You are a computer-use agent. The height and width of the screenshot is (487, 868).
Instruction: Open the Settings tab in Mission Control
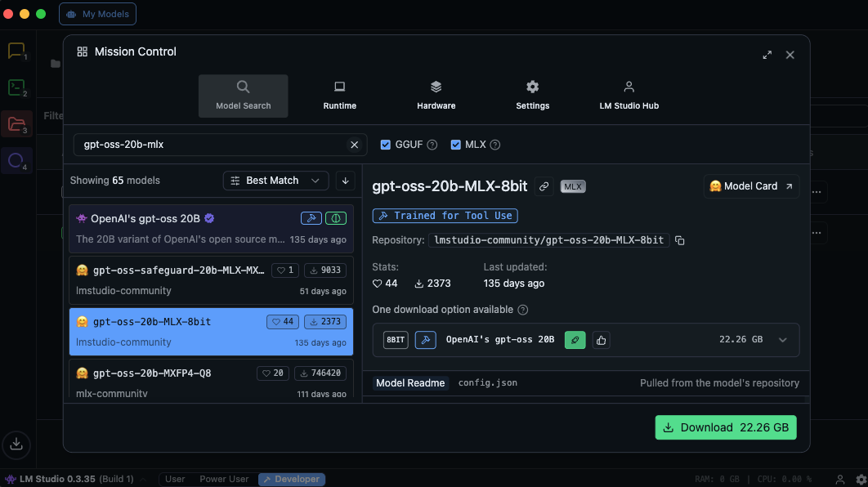[533, 96]
